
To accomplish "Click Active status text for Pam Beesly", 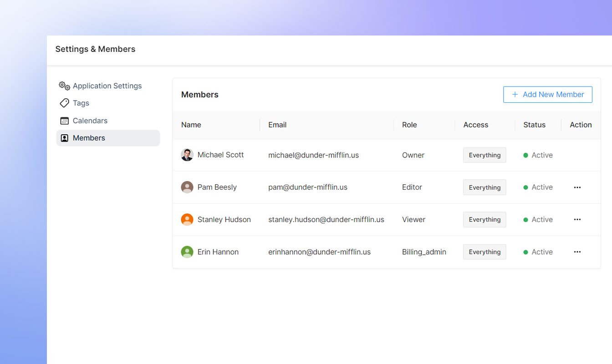I will click(542, 187).
